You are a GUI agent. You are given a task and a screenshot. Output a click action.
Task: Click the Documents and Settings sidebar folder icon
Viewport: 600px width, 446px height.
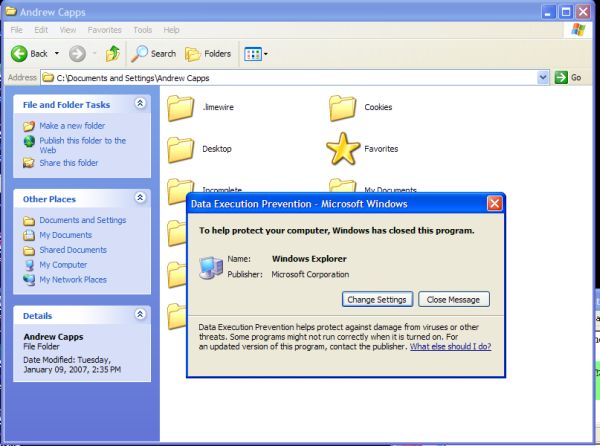pyautogui.click(x=29, y=220)
